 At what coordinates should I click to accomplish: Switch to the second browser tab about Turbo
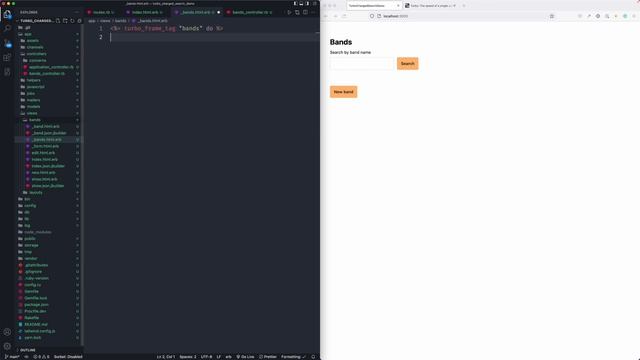click(x=431, y=6)
